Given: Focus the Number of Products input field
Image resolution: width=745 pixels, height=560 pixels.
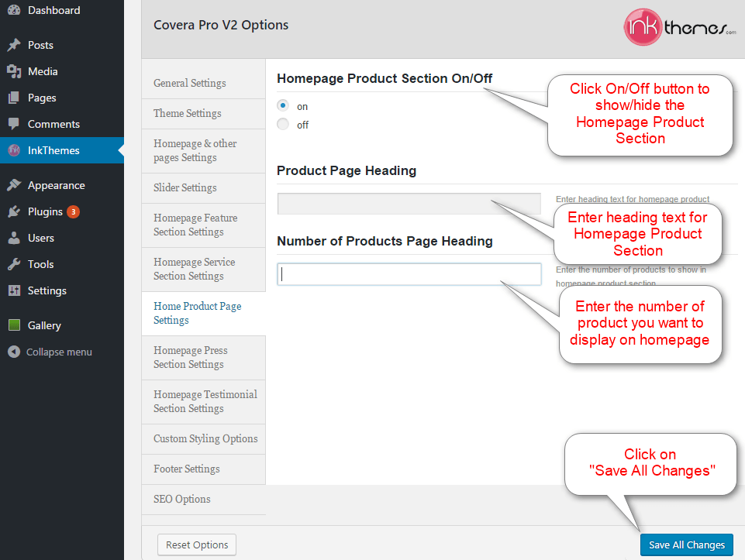Looking at the screenshot, I should pos(409,274).
